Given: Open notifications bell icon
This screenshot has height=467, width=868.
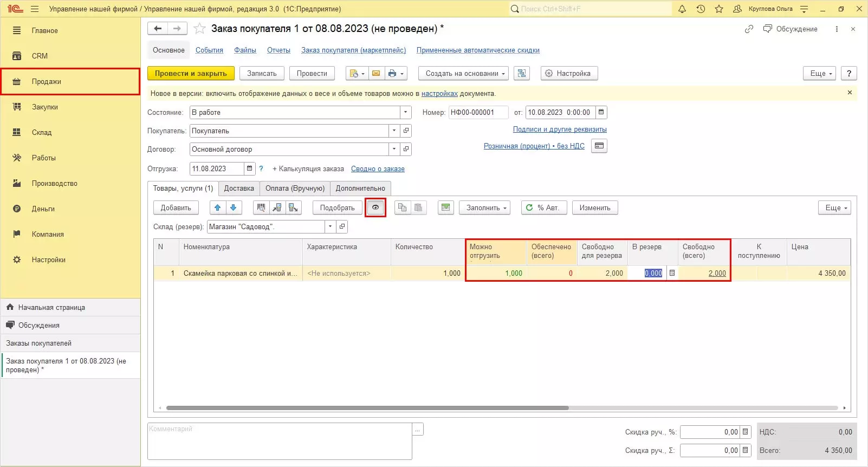Looking at the screenshot, I should (x=682, y=9).
